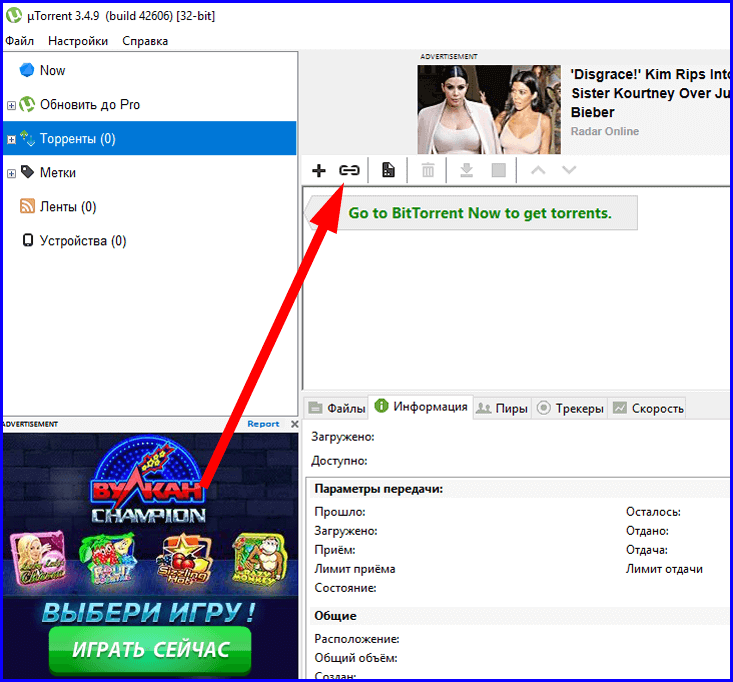Click Add Torrent from URL link icon
Image resolution: width=733 pixels, height=682 pixels.
tap(349, 170)
